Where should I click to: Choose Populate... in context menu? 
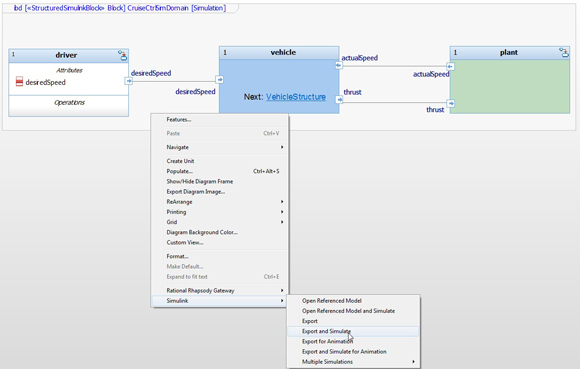[220, 171]
